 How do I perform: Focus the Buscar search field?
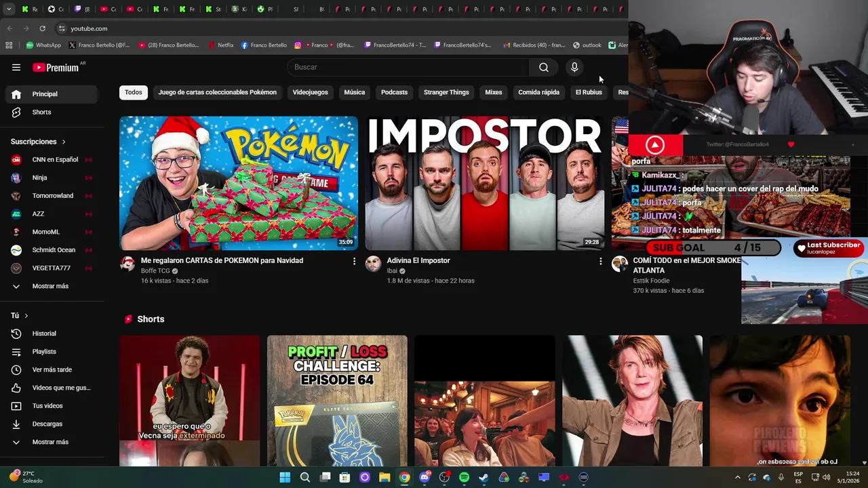408,67
